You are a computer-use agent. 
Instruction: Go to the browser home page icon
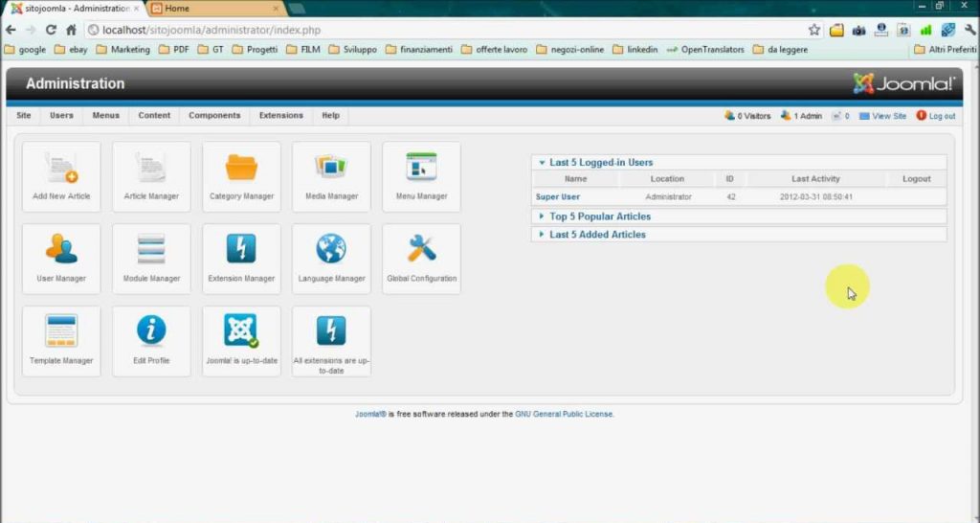point(71,30)
